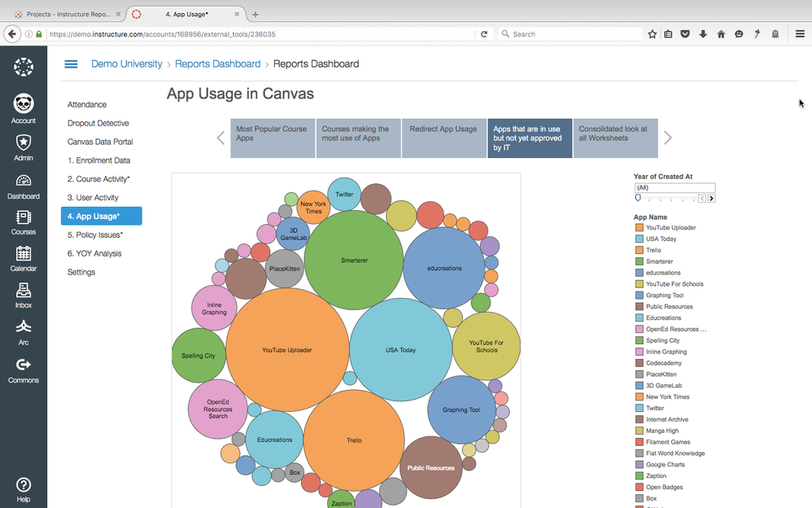
Task: Open 1. Enrollment Data report
Action: tap(99, 160)
